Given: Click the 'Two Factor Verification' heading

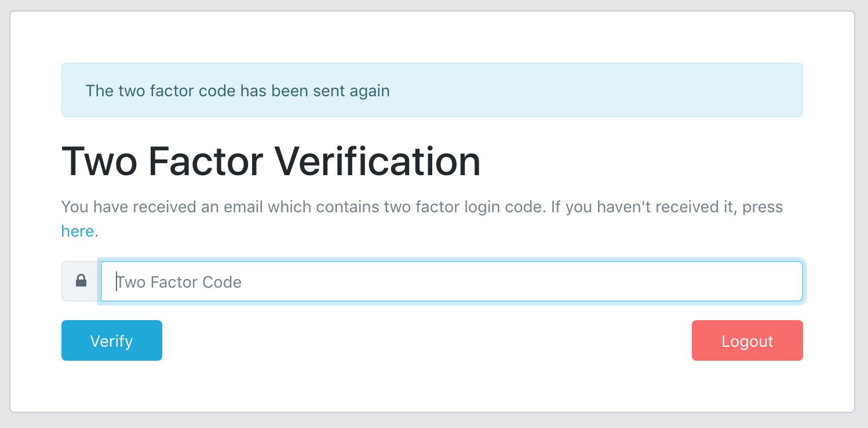Looking at the screenshot, I should (271, 161).
